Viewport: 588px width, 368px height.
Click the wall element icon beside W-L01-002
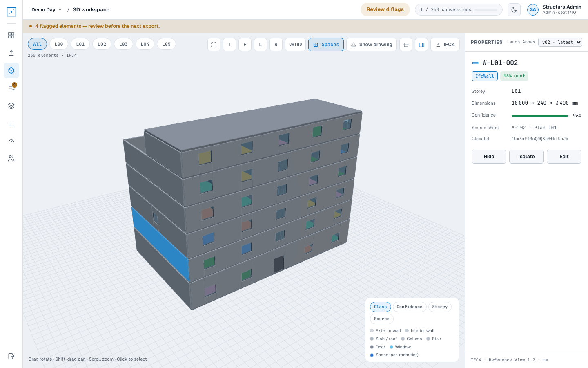(475, 63)
